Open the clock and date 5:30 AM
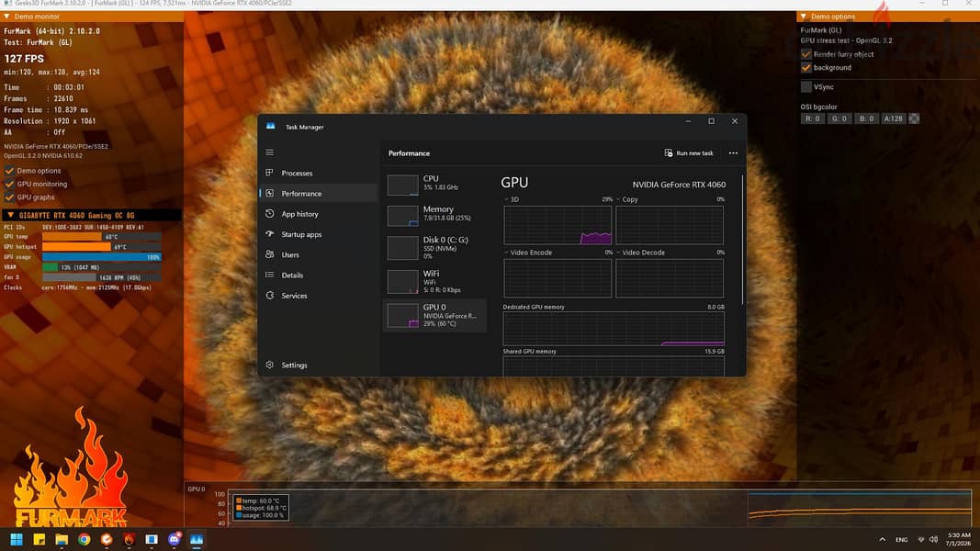Screen dimensions: 980x551 pos(959,539)
